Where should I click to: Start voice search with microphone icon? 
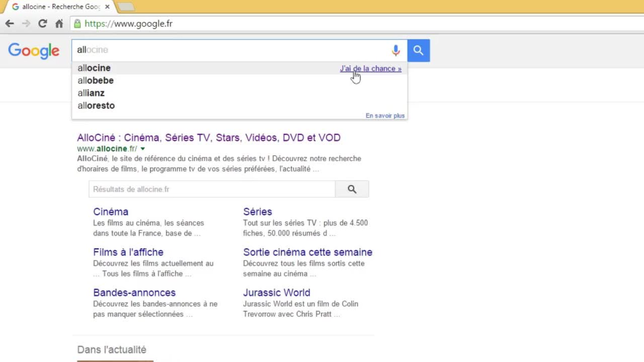pos(396,50)
